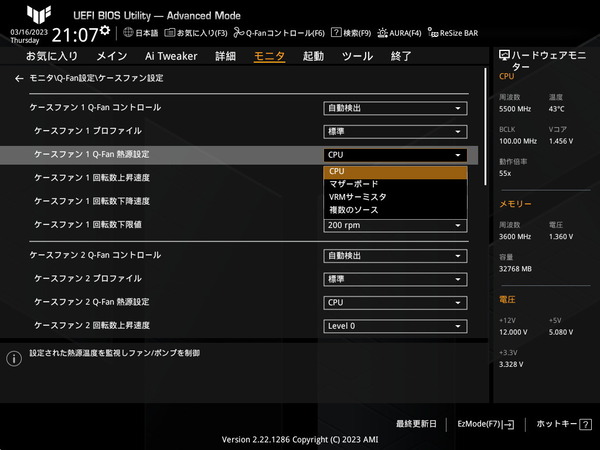Click the AURA lighting icon
Screen dimensions: 600x450
point(382,33)
